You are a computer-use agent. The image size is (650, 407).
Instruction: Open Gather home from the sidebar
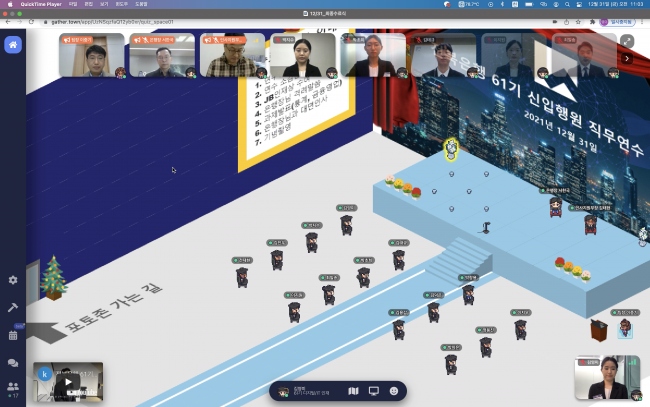coord(13,45)
